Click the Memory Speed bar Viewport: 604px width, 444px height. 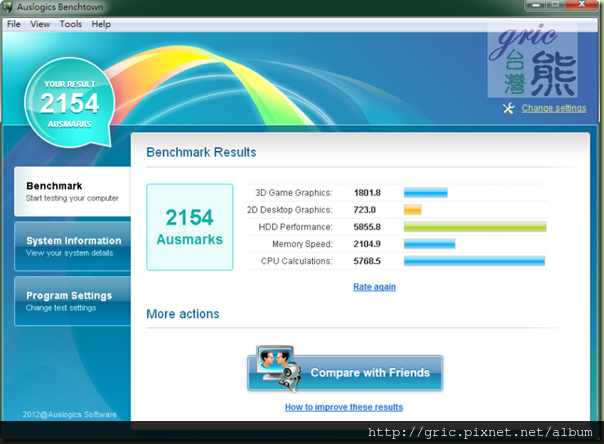(430, 244)
